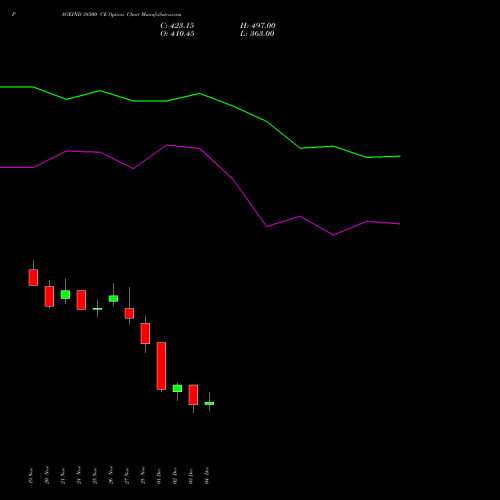Click the red candlestick above 20 Nov

coord(49,296)
